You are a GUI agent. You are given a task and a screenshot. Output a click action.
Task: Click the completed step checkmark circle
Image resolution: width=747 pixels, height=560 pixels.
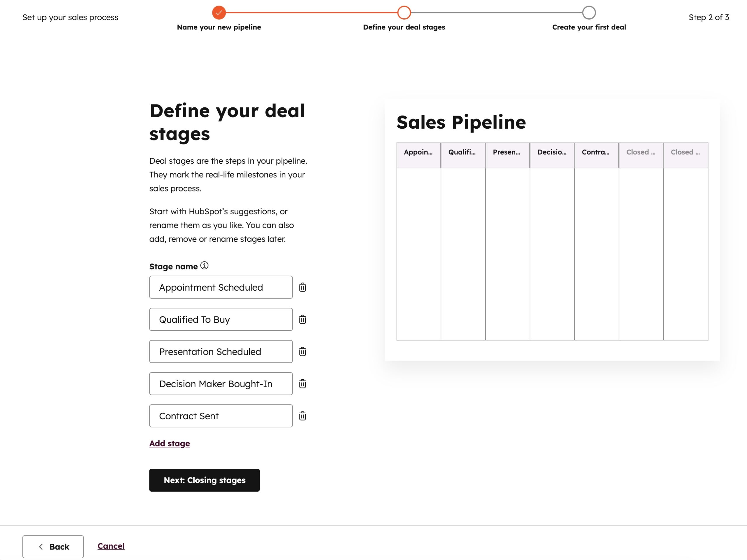[x=219, y=13]
